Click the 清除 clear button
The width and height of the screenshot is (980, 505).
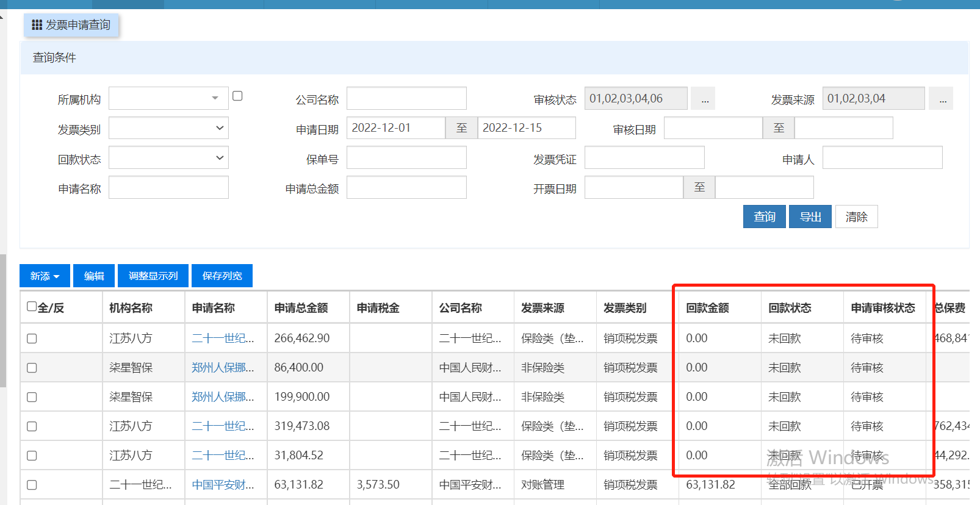856,217
